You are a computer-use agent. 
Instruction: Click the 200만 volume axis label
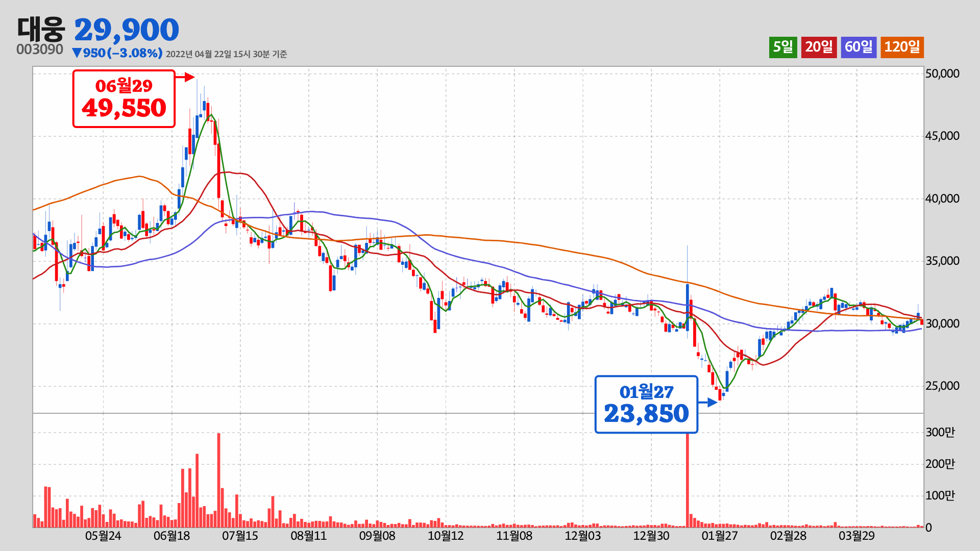point(940,464)
